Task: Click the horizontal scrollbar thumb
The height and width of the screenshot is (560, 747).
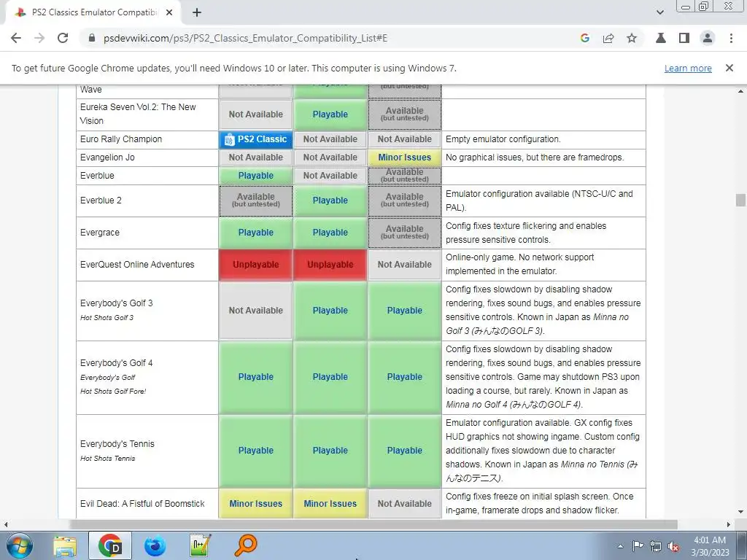Action: (x=374, y=524)
